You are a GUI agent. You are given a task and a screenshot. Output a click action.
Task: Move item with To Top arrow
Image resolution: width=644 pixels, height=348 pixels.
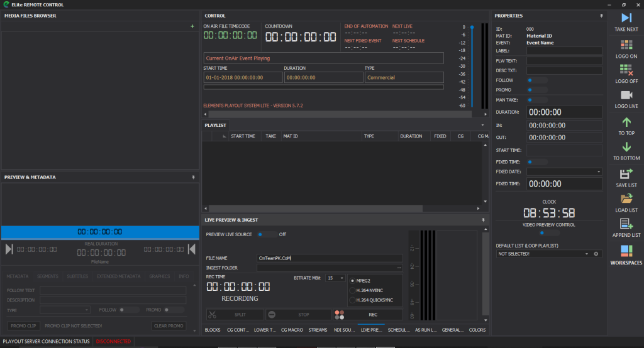click(626, 122)
